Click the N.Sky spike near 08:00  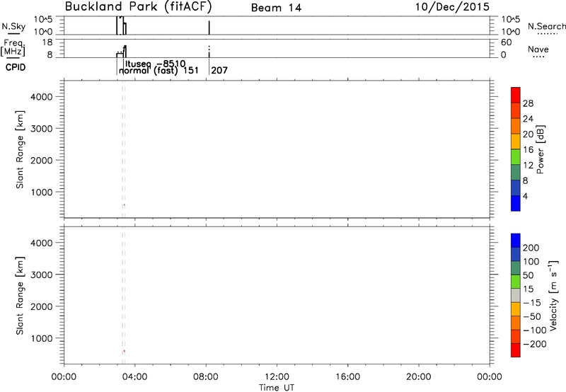(x=209, y=28)
